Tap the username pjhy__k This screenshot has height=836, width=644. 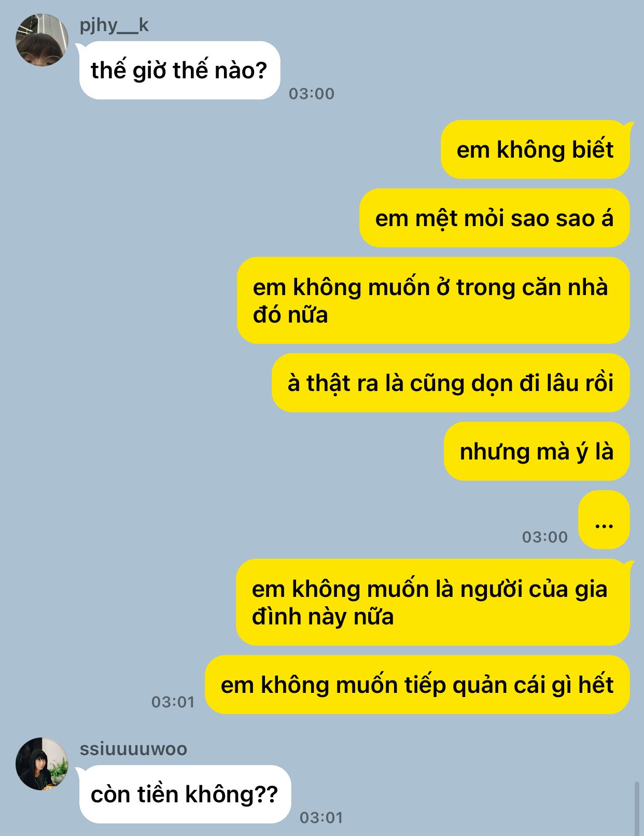114,25
